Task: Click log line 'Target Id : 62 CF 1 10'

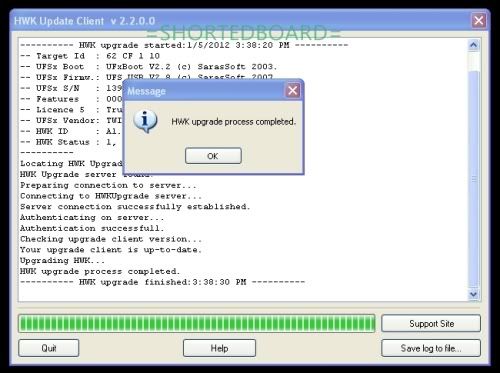Action: coord(90,56)
